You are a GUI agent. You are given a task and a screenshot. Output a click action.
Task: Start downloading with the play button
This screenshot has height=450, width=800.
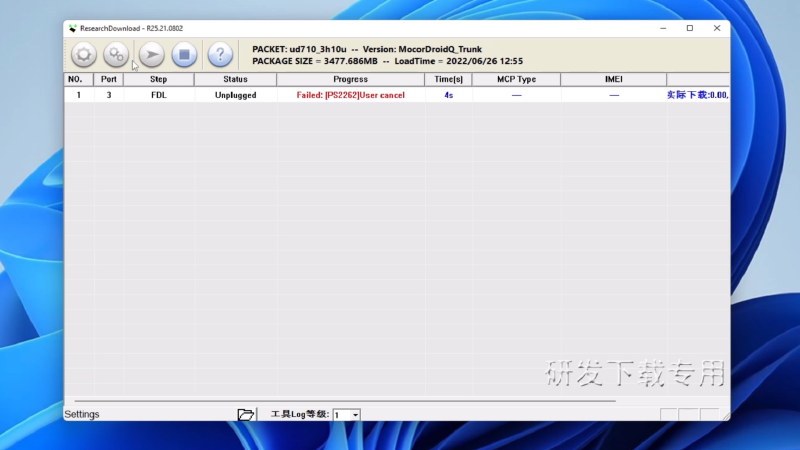pos(151,55)
